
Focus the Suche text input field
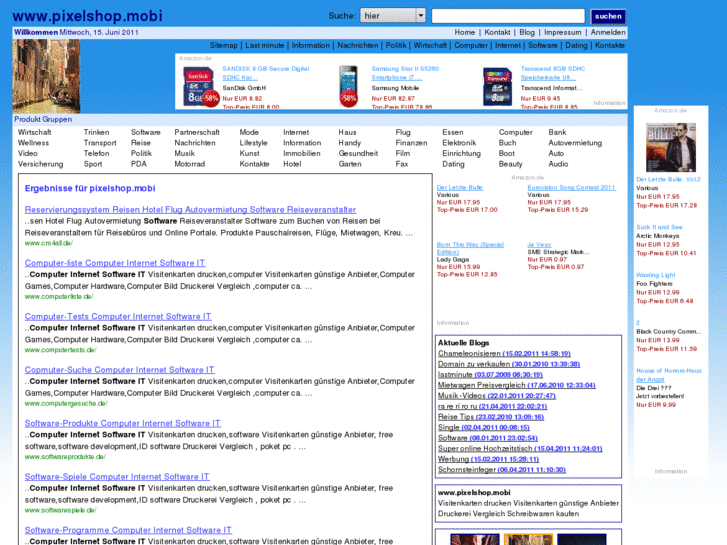(x=508, y=16)
